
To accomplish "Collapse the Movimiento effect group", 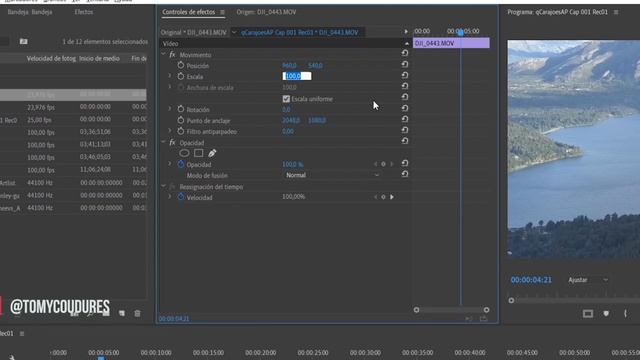I will (x=164, y=54).
